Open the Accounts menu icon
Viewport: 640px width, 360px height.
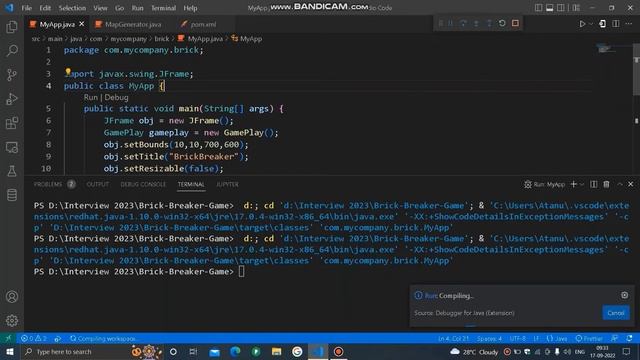tap(12, 297)
